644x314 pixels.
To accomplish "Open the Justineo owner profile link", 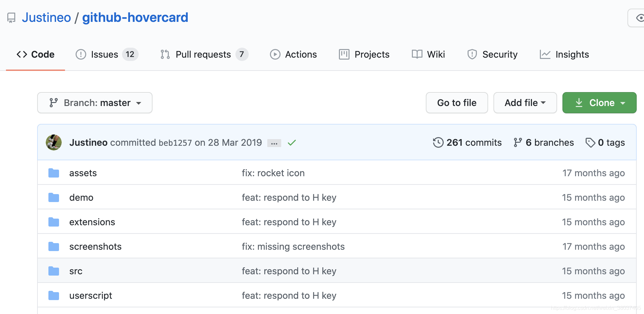I will tap(46, 18).
